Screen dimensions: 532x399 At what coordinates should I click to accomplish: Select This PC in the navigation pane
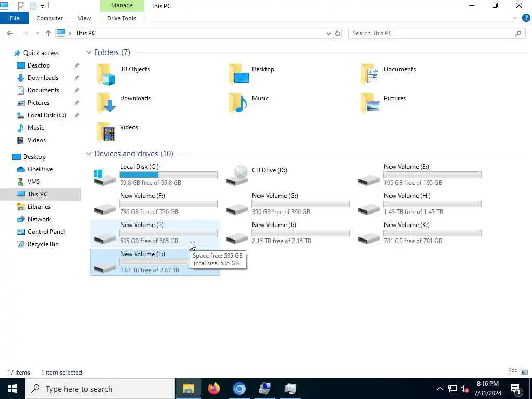coord(37,194)
